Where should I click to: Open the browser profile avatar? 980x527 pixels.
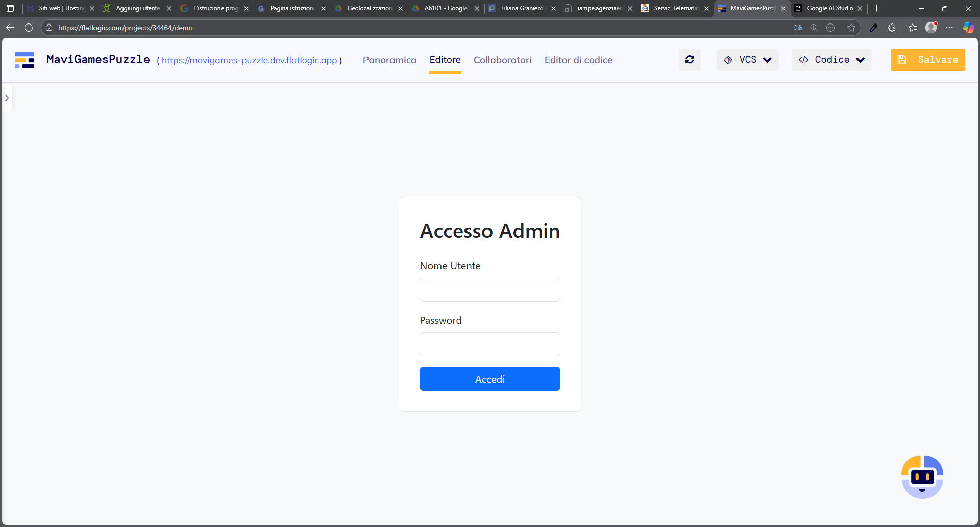click(x=931, y=28)
